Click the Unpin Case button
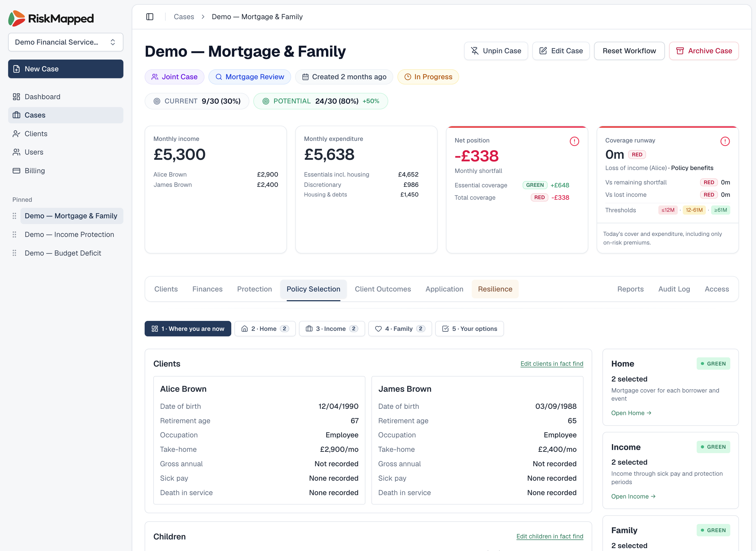This screenshot has height=551, width=756. tap(496, 51)
